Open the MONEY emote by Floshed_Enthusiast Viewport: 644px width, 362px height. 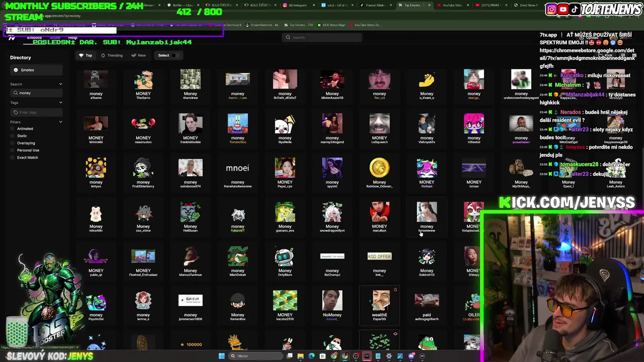[x=143, y=261]
